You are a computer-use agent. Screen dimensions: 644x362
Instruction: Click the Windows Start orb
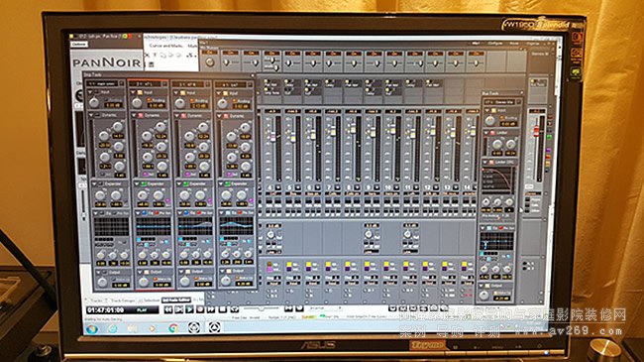tap(91, 329)
